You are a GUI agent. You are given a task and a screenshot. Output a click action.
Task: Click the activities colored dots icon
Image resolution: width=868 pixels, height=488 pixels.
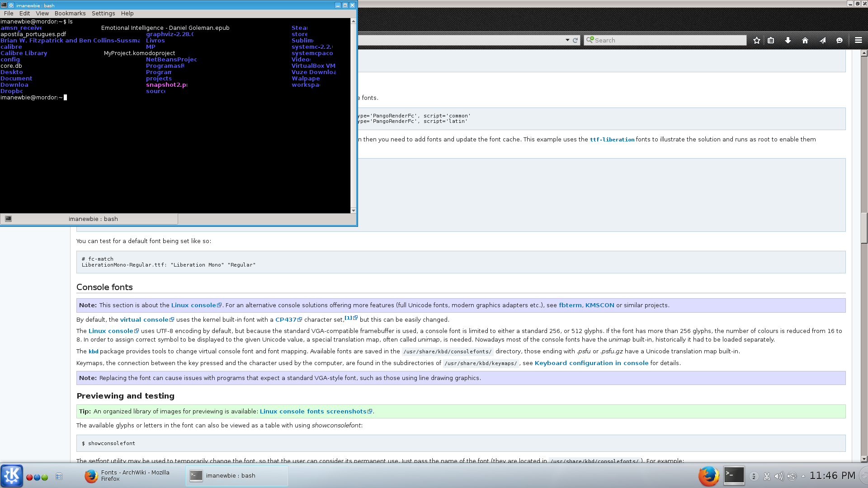(37, 477)
